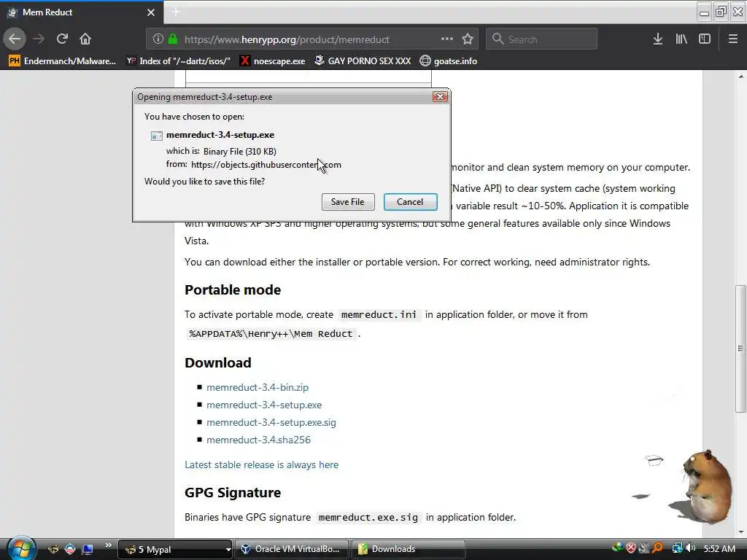
Task: Close the Opening memreduct dialog with X
Action: (440, 97)
